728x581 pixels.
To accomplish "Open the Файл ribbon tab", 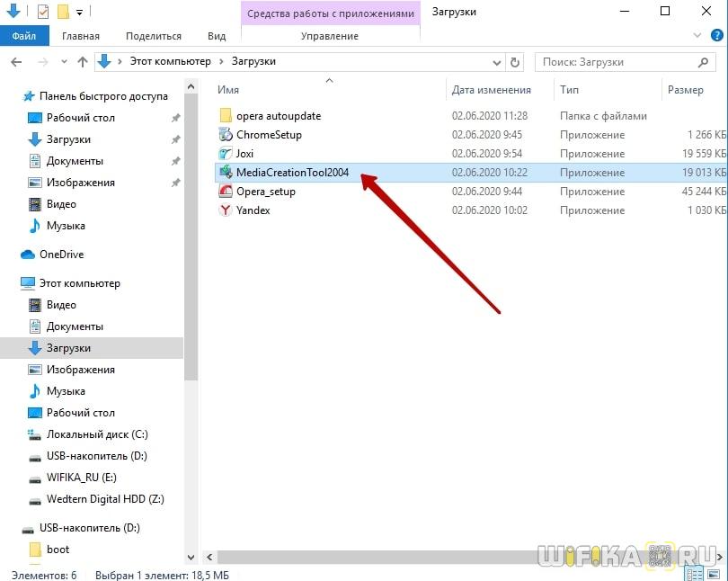I will 24,36.
